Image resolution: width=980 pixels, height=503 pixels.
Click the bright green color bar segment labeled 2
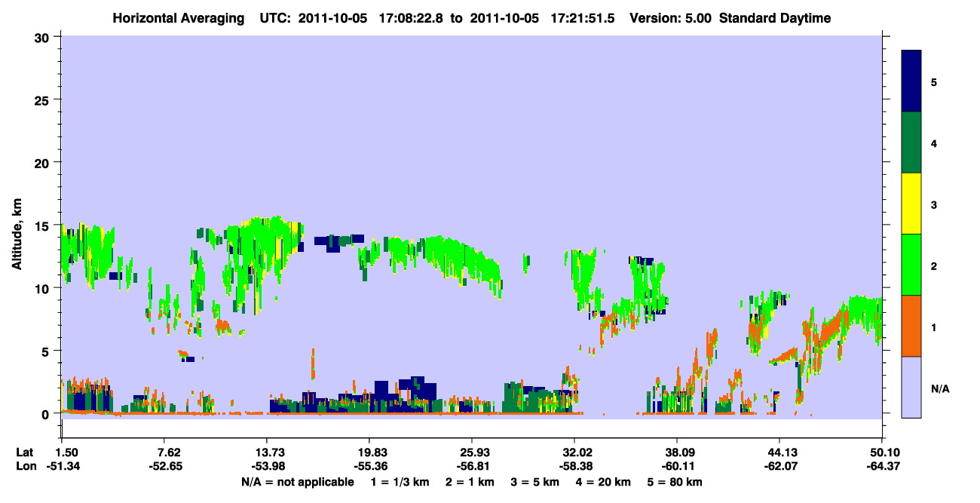[x=911, y=264]
